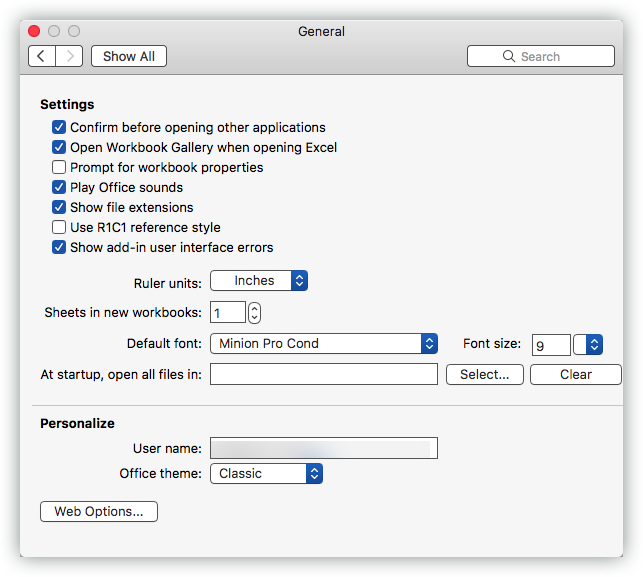The image size is (643, 577).
Task: Uncheck Show file extensions
Action: 59,207
